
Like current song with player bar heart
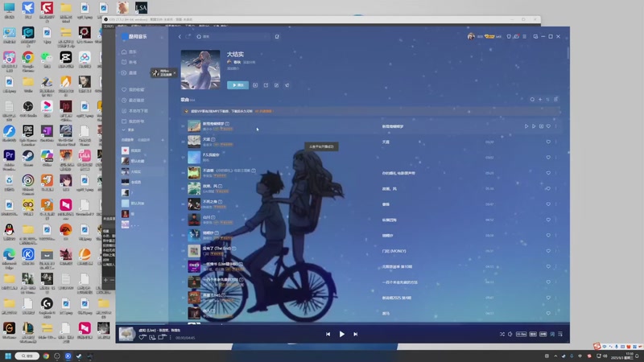142,337
